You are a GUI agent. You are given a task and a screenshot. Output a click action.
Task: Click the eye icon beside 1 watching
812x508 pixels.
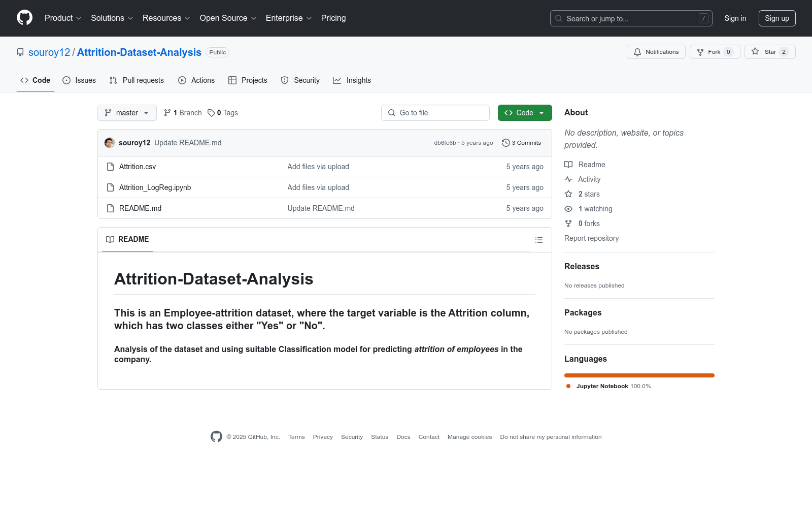568,209
